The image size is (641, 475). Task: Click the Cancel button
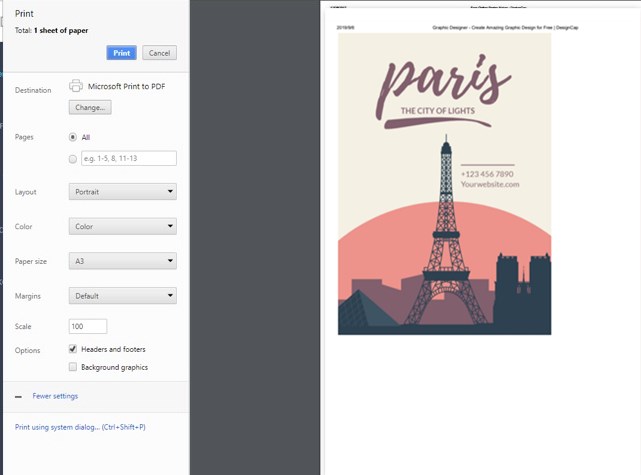click(x=159, y=53)
